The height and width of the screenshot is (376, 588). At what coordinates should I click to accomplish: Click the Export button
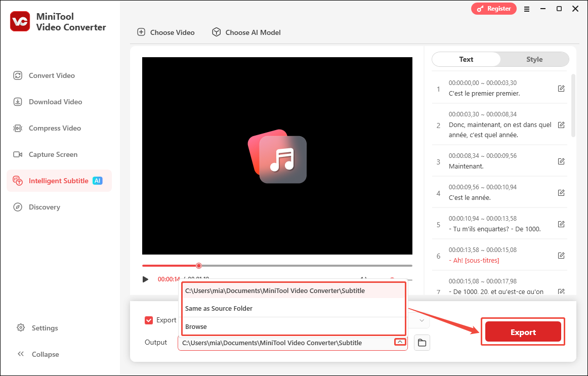[523, 331]
